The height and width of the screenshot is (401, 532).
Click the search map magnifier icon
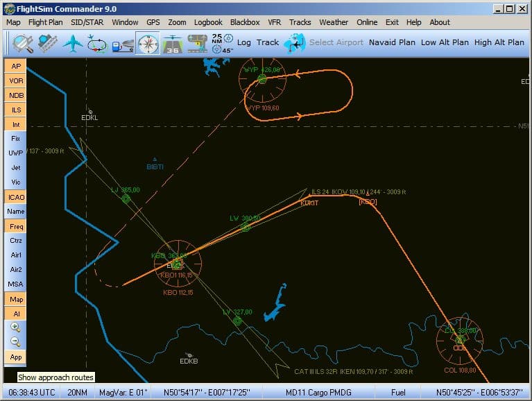click(x=22, y=43)
